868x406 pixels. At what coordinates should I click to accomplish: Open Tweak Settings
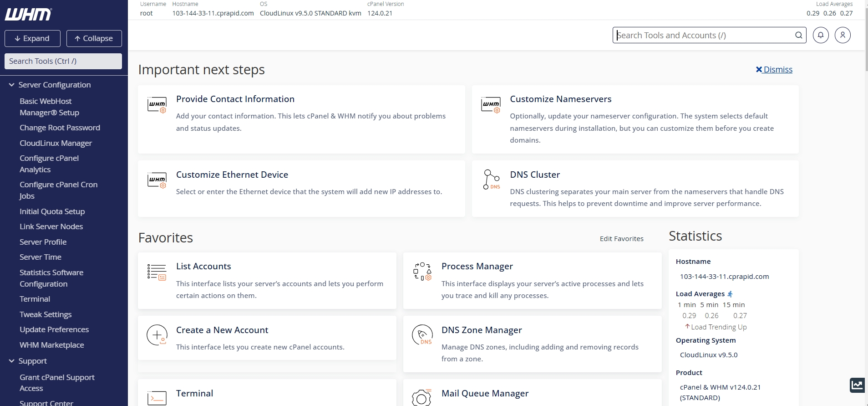tap(46, 314)
